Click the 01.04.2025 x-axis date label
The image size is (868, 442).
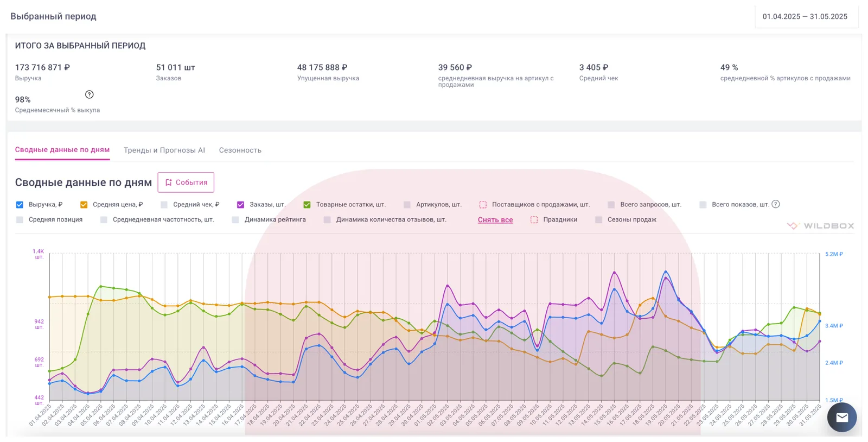(x=40, y=415)
